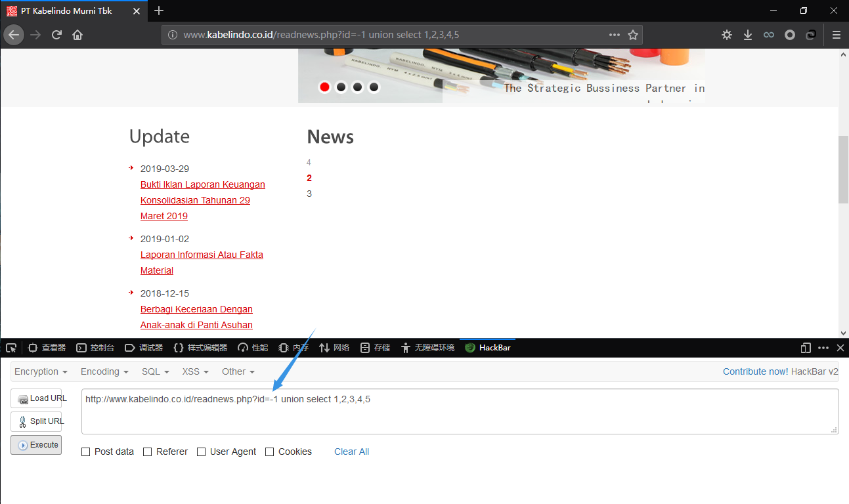Open the 无障碍环境 accessibility panel
The height and width of the screenshot is (504, 849).
[427, 348]
